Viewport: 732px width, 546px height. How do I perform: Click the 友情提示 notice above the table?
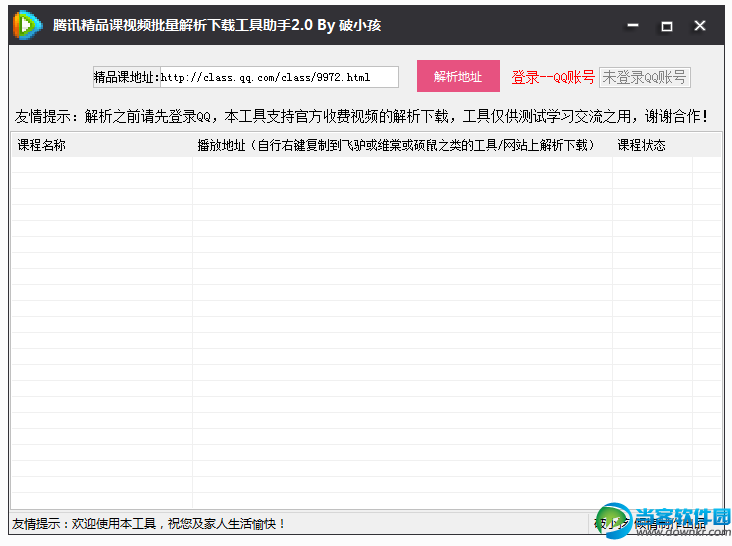(361, 116)
